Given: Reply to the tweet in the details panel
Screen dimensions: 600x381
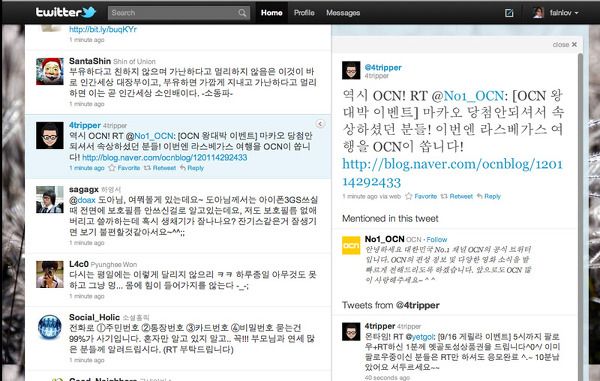Looking at the screenshot, I should [489, 196].
